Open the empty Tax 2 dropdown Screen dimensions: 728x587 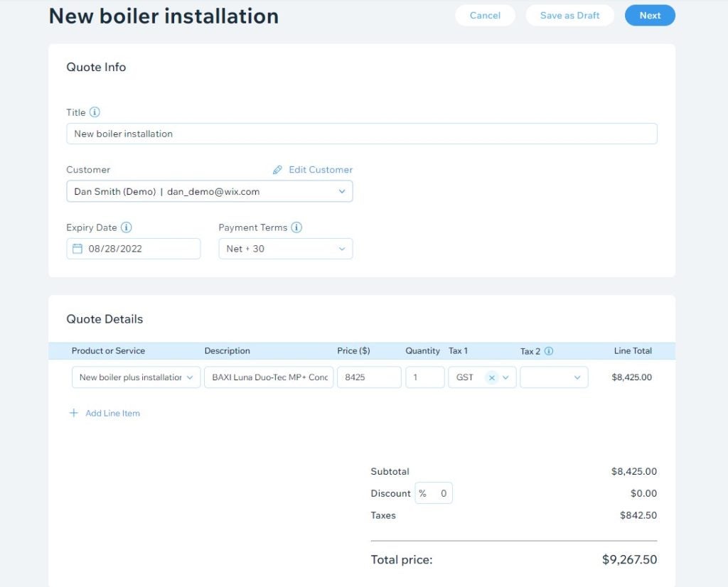click(553, 377)
